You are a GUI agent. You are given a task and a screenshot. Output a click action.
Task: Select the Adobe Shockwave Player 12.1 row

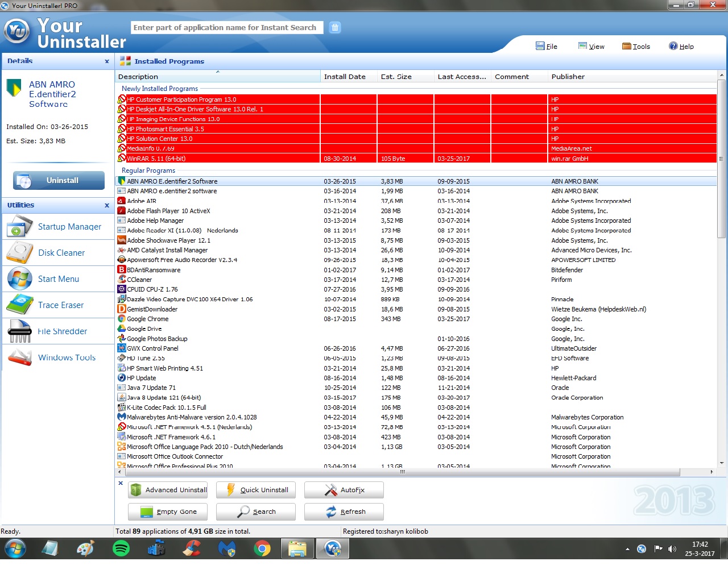[416, 240]
